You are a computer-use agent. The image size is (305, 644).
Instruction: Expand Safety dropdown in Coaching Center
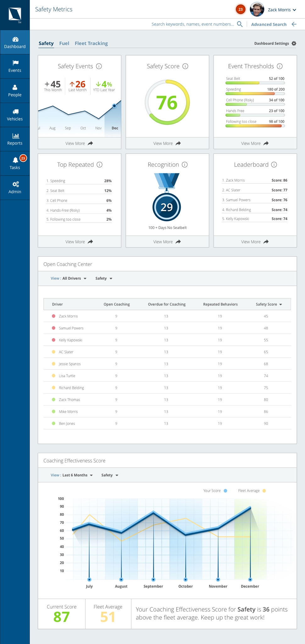(x=104, y=278)
